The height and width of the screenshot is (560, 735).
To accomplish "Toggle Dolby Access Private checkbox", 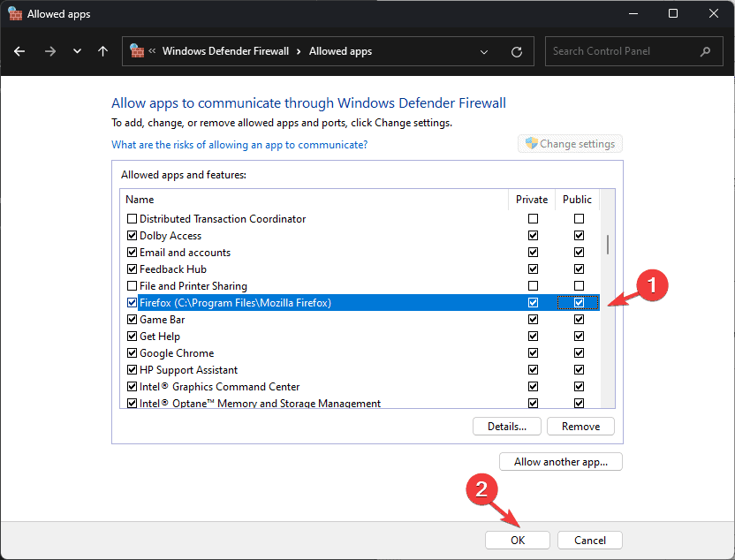I will (x=533, y=235).
